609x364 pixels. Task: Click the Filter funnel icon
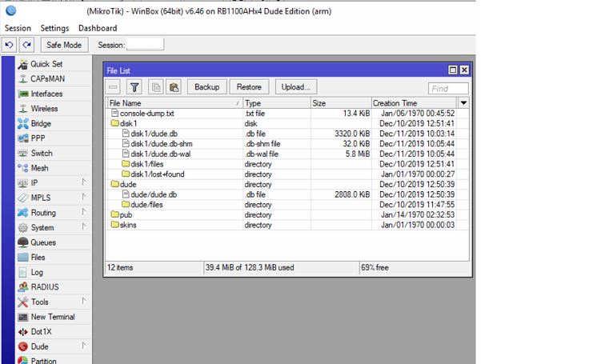coord(134,87)
